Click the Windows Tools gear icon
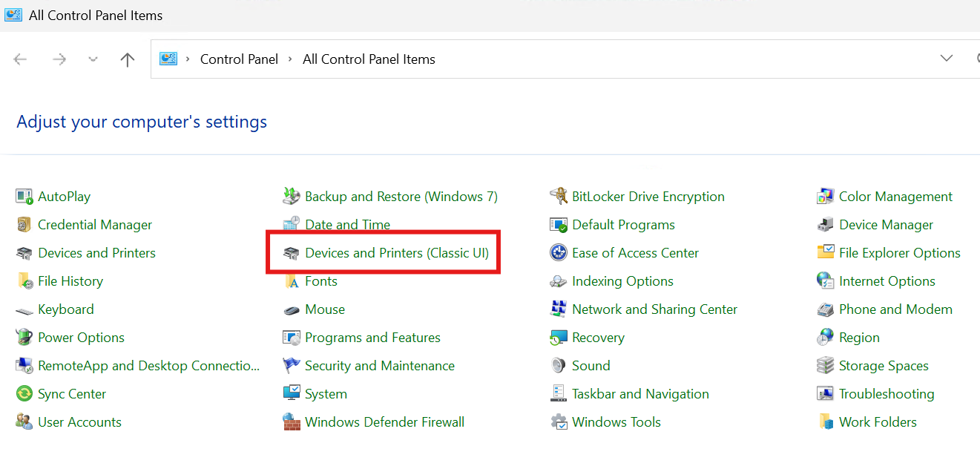980x466 pixels. click(559, 422)
